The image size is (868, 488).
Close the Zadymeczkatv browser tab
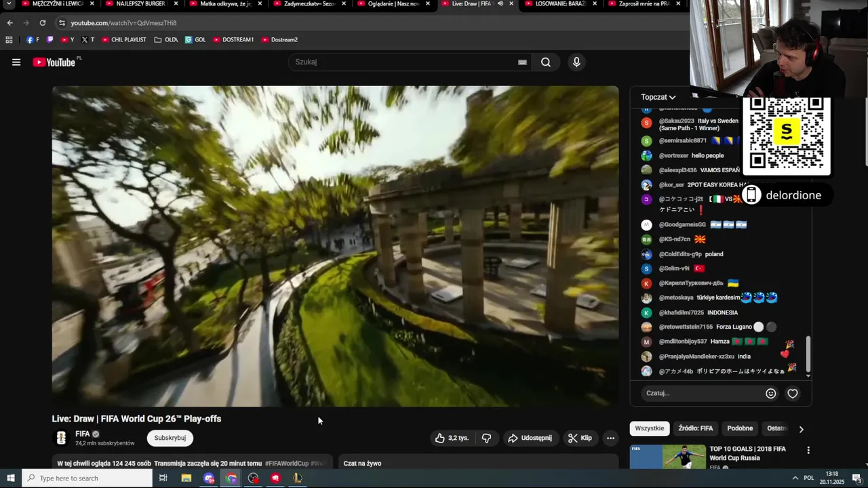pyautogui.click(x=344, y=4)
